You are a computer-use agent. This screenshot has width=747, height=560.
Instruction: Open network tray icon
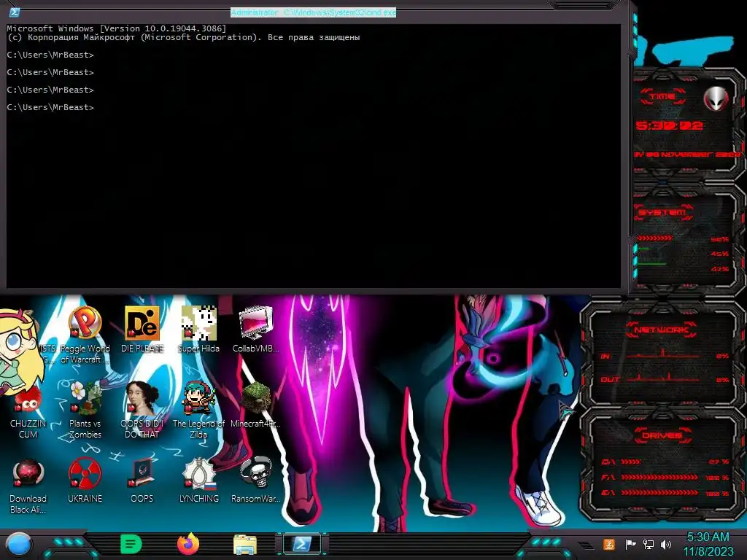pos(649,544)
